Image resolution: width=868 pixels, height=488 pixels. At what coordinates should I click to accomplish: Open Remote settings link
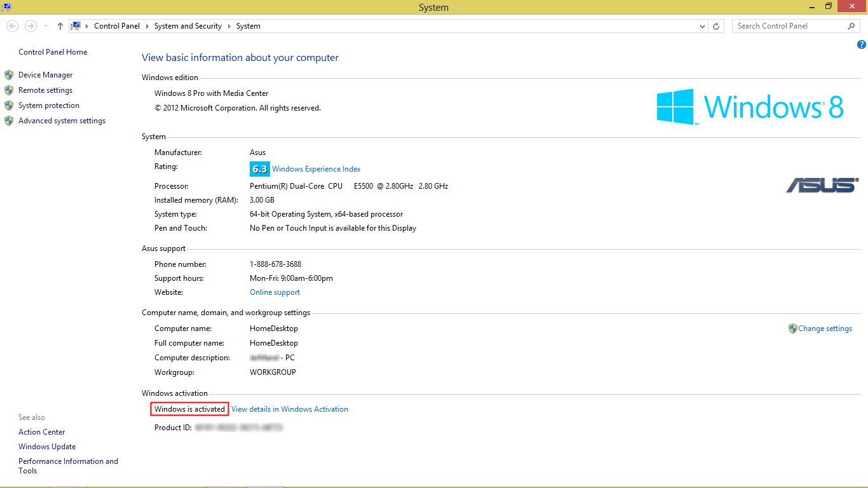tap(45, 90)
